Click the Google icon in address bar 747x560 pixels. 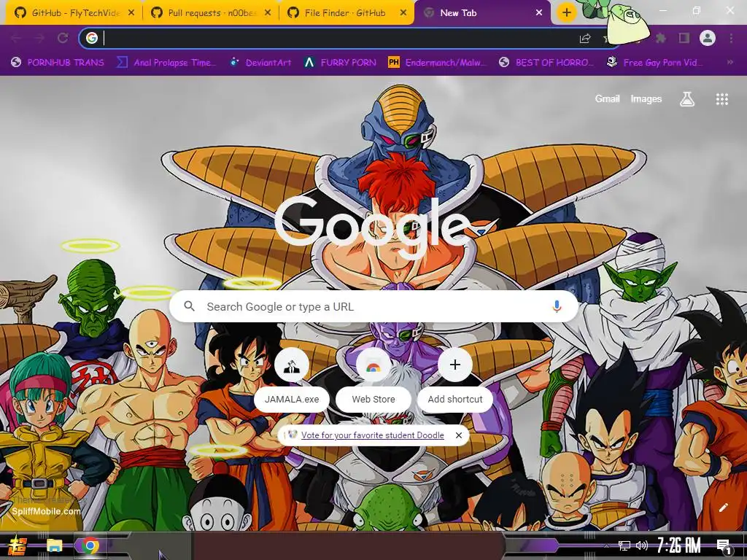(x=92, y=38)
